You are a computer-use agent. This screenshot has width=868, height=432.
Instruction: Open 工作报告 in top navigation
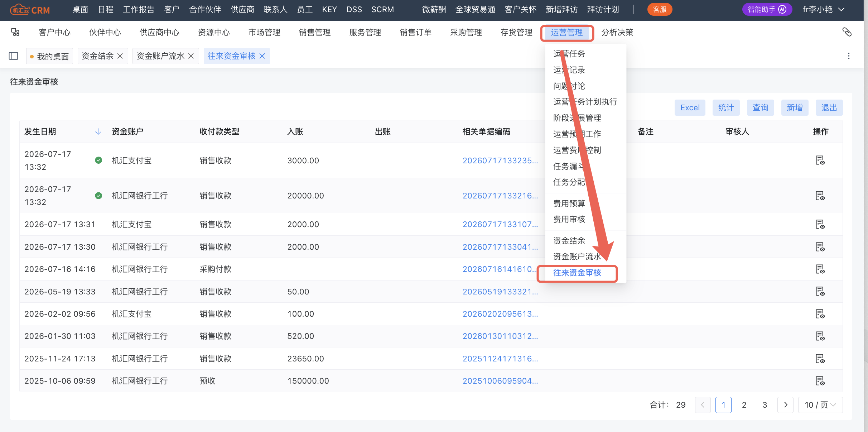point(139,10)
